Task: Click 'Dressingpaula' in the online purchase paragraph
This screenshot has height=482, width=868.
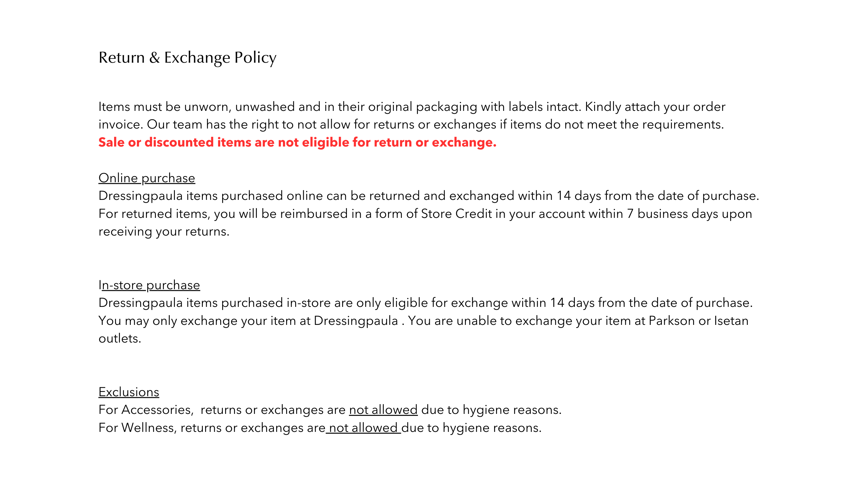Action: point(140,196)
